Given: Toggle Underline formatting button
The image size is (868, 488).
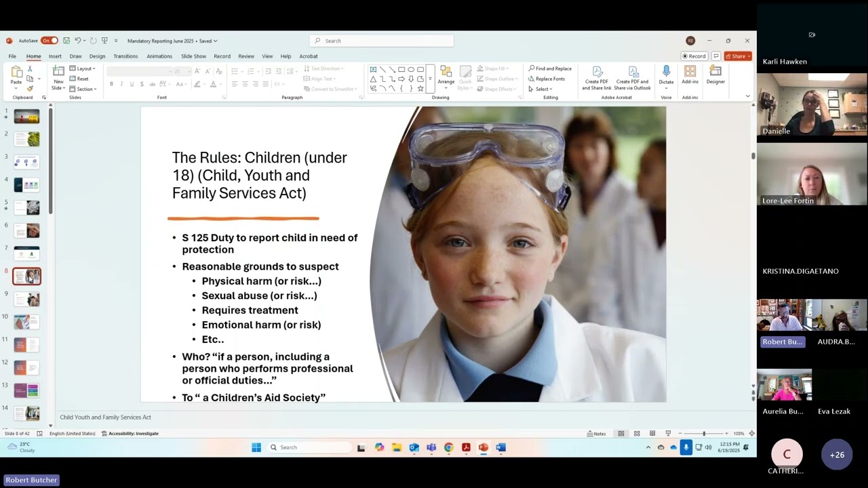Looking at the screenshot, I should point(132,84).
